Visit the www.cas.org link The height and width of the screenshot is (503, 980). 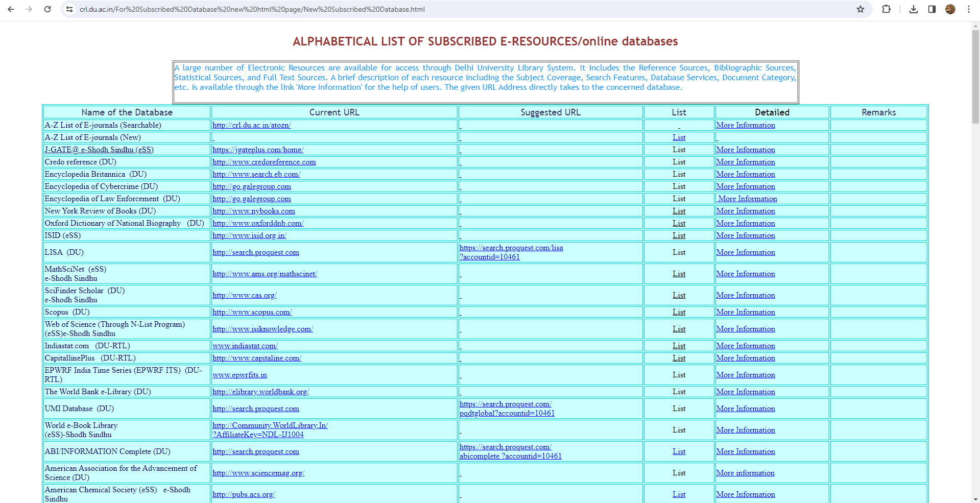[245, 295]
